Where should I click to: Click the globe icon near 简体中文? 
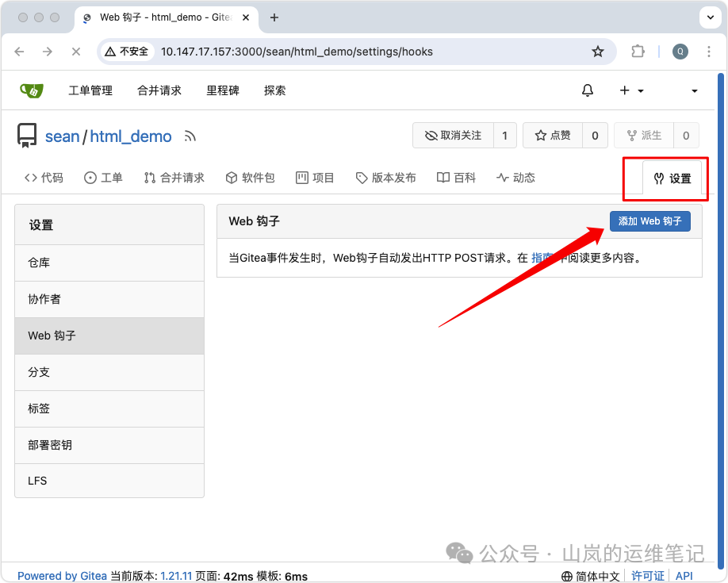[566, 576]
